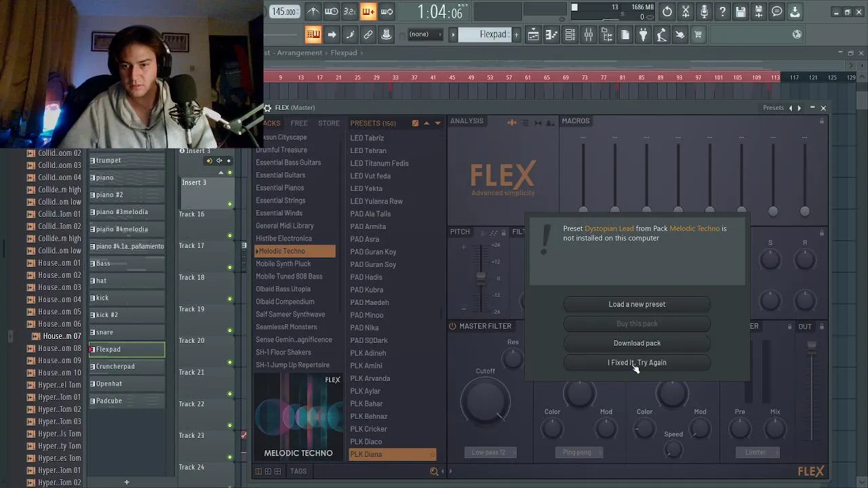Open the FLEX gear settings icon
The image size is (868, 488).
(268, 108)
